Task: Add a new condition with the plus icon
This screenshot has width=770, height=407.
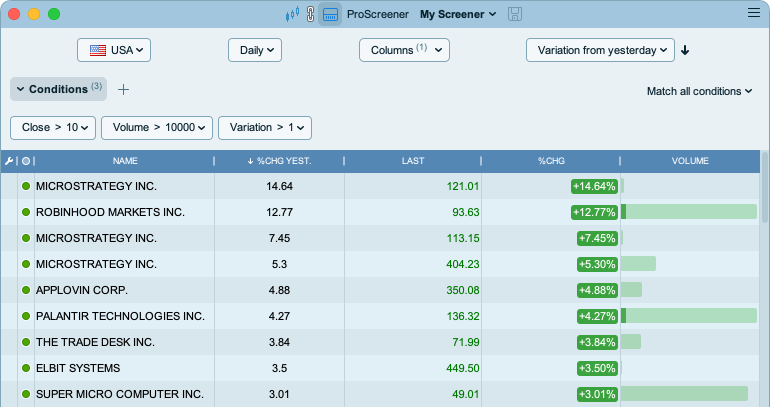Action: tap(123, 89)
